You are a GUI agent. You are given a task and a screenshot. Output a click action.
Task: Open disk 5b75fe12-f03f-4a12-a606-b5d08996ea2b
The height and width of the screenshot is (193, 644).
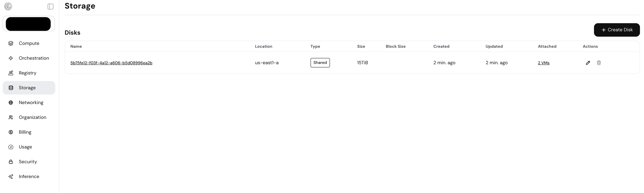111,63
